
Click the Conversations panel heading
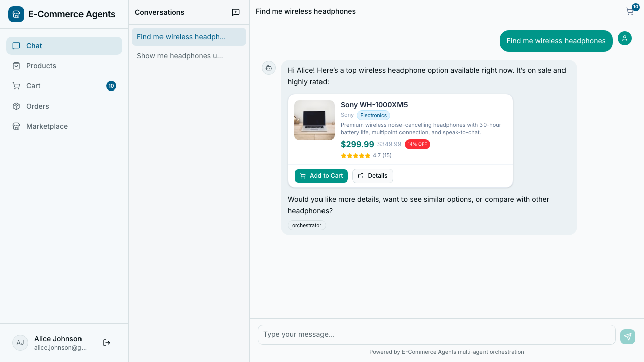[x=159, y=12]
